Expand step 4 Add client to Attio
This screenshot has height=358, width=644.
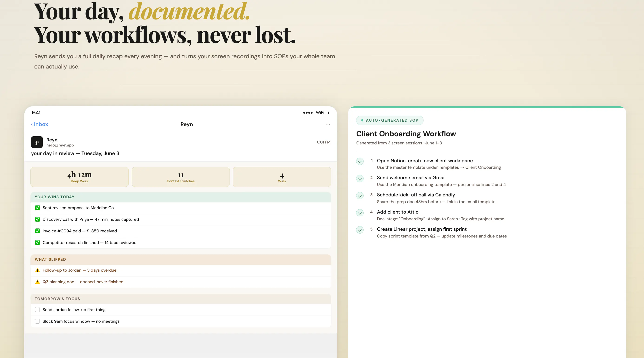360,213
